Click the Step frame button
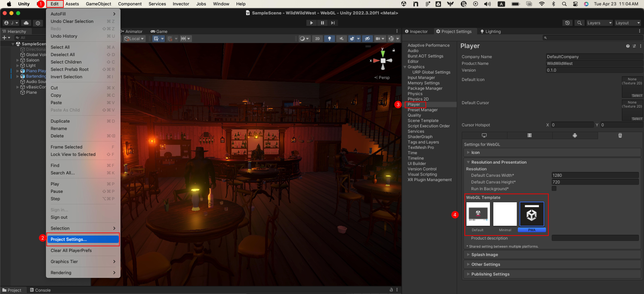This screenshot has width=644, height=294. coord(333,23)
